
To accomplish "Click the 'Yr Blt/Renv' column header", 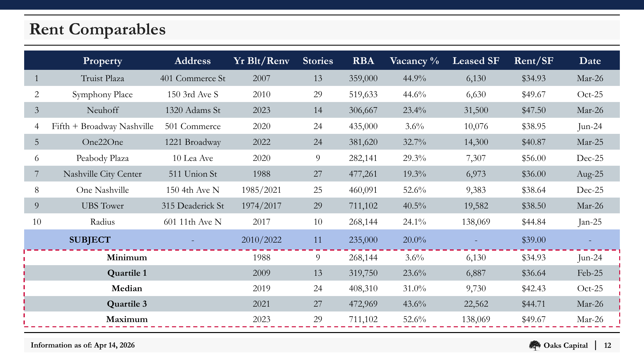I will point(261,61).
